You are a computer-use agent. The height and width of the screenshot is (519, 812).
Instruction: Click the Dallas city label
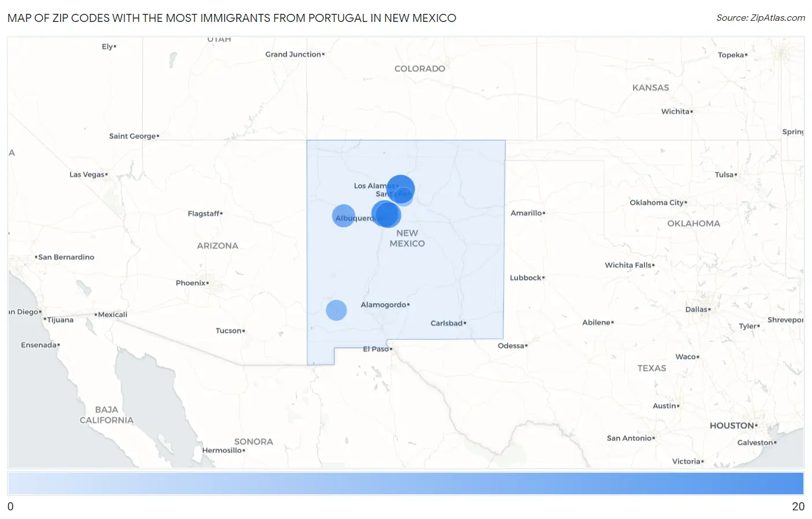click(696, 309)
